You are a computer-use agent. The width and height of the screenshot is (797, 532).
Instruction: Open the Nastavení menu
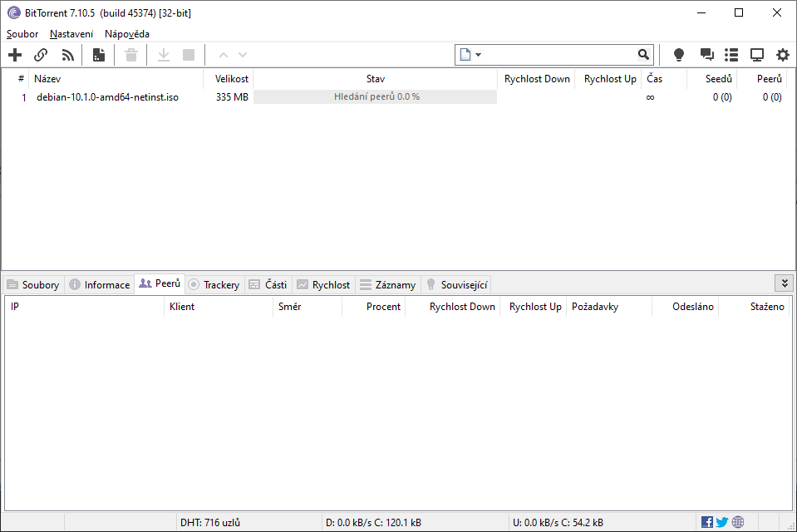point(71,34)
